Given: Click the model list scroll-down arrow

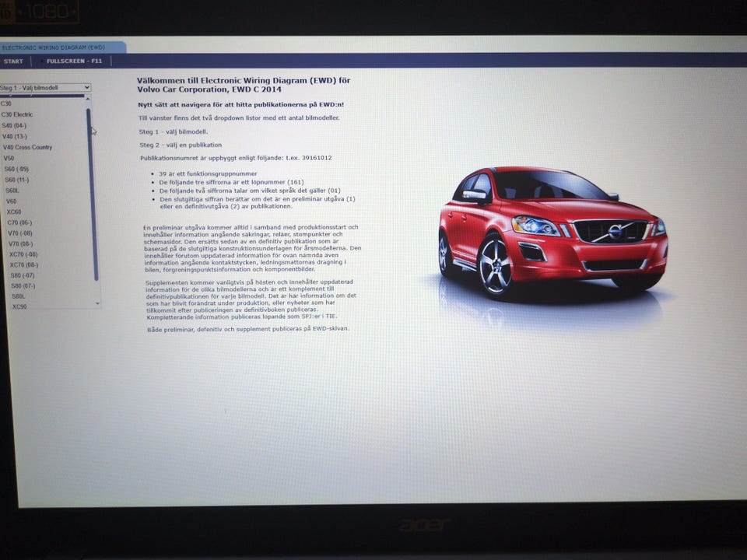Looking at the screenshot, I should (x=97, y=303).
